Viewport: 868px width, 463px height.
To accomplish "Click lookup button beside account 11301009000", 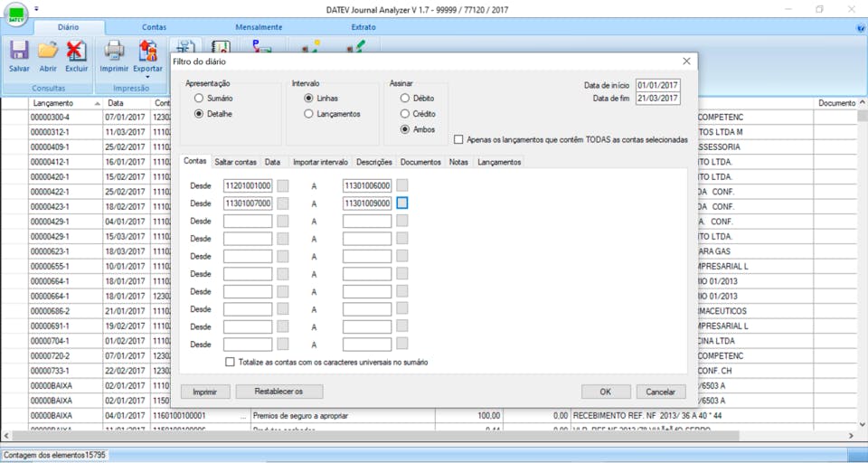I will click(402, 203).
